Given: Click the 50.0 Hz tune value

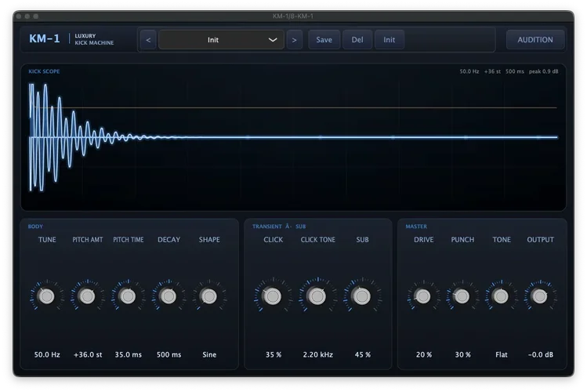Looking at the screenshot, I should click(x=47, y=354).
